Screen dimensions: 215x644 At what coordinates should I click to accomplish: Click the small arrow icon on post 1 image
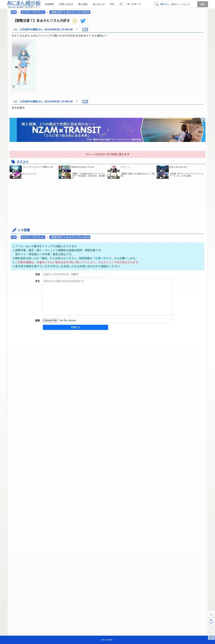coord(14,87)
